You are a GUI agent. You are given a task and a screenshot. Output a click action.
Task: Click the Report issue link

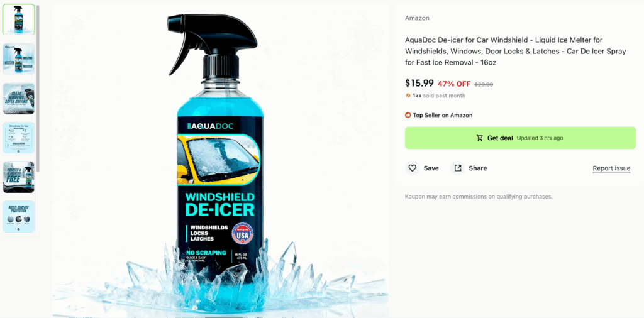tap(611, 168)
